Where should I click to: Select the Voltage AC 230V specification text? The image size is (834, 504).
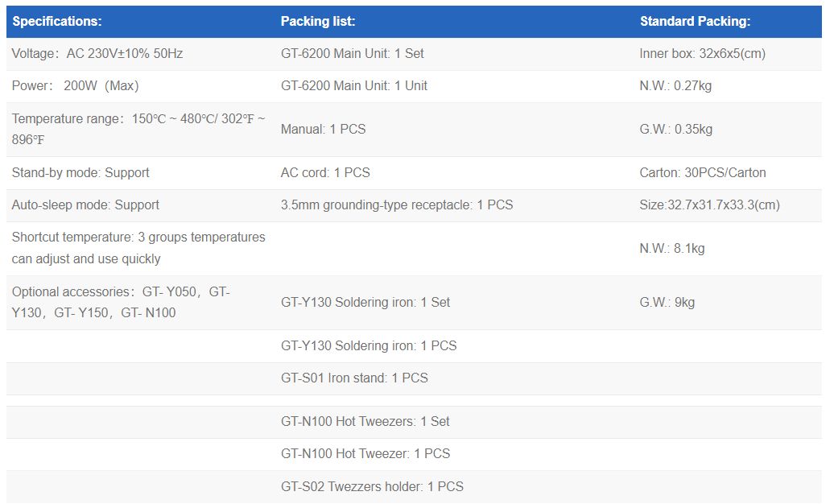pyautogui.click(x=97, y=54)
